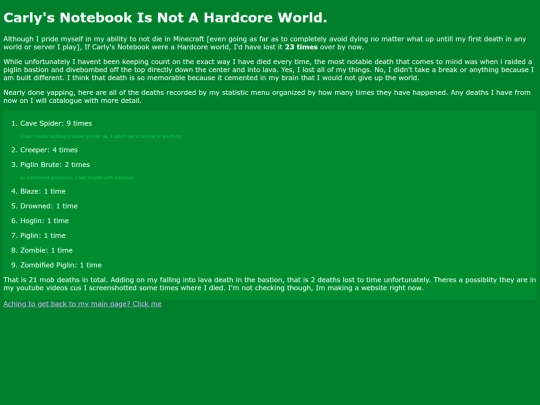Click list item 'Piglin: 1 time'
Image resolution: width=540 pixels, height=405 pixels.
click(x=43, y=236)
